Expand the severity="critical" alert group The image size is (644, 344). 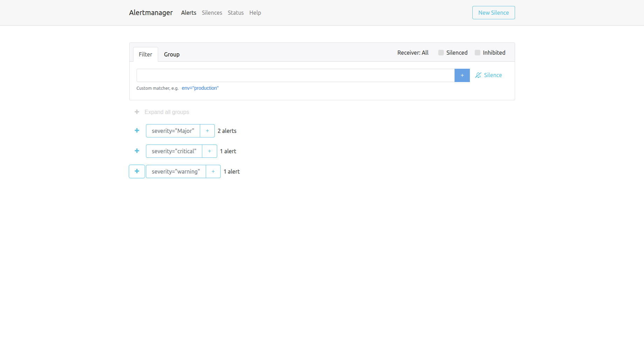click(x=137, y=151)
